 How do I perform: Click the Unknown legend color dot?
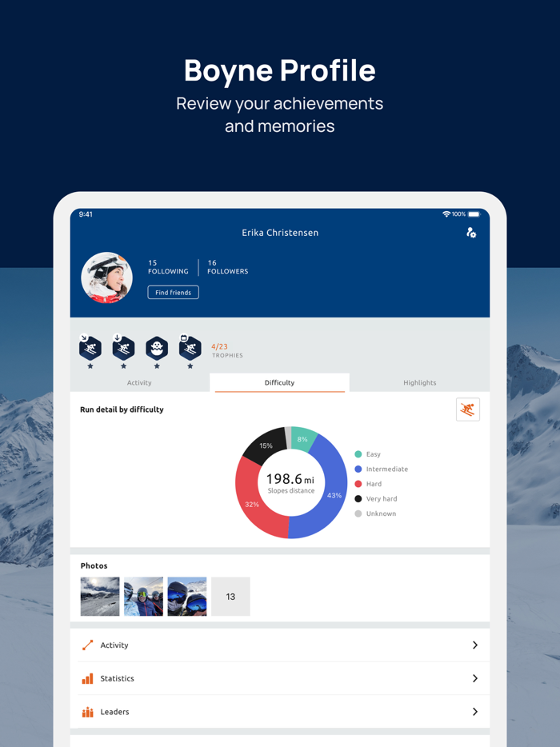(358, 513)
